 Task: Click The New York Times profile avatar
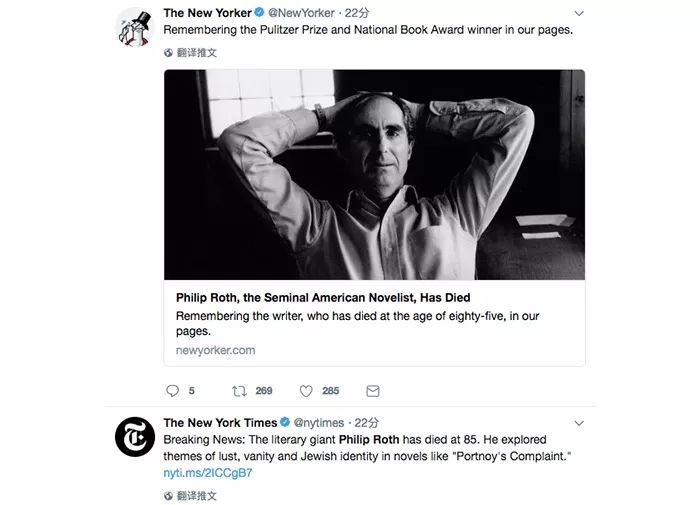pyautogui.click(x=134, y=437)
